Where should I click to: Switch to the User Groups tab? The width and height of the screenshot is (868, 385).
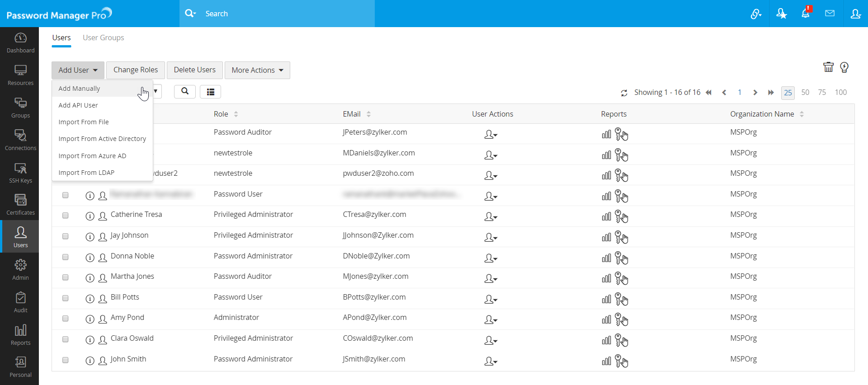[103, 38]
